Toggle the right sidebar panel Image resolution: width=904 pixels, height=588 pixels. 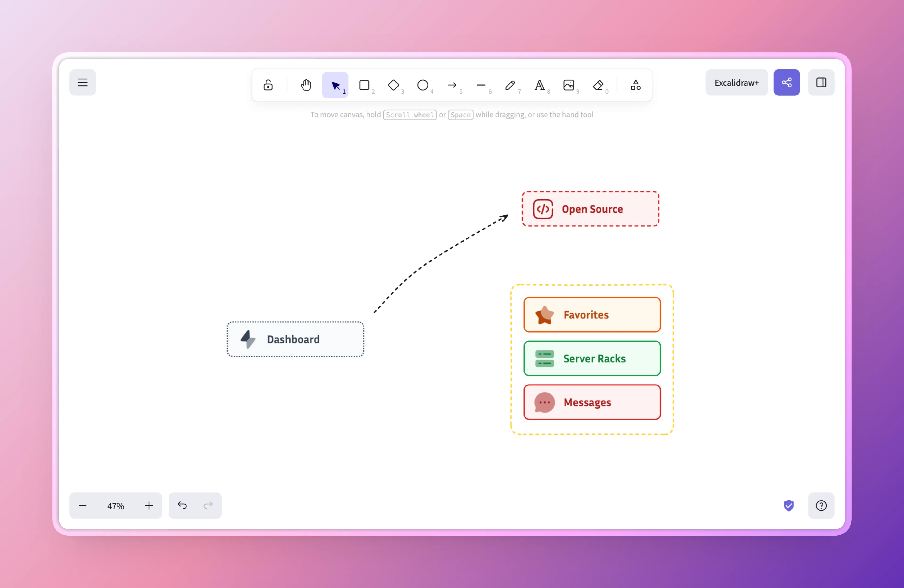point(821,82)
